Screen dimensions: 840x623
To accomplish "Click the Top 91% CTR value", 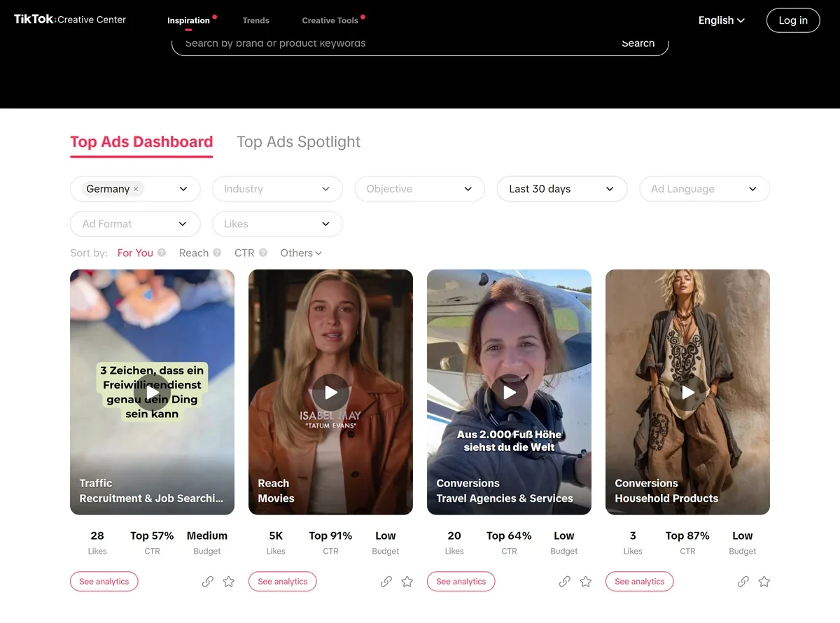I will coord(330,535).
